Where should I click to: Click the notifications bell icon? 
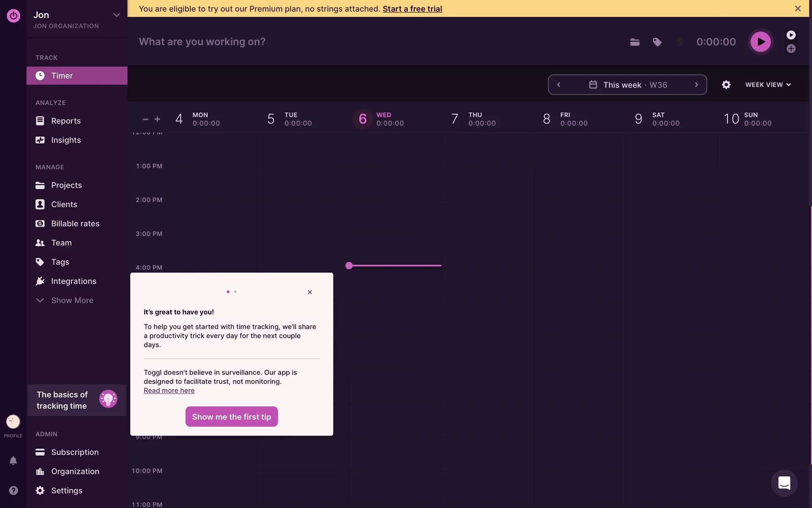coord(13,461)
